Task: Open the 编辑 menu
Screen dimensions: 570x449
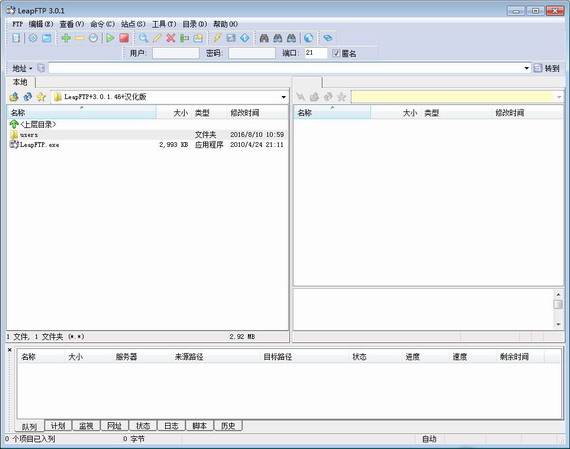Action: click(x=41, y=24)
